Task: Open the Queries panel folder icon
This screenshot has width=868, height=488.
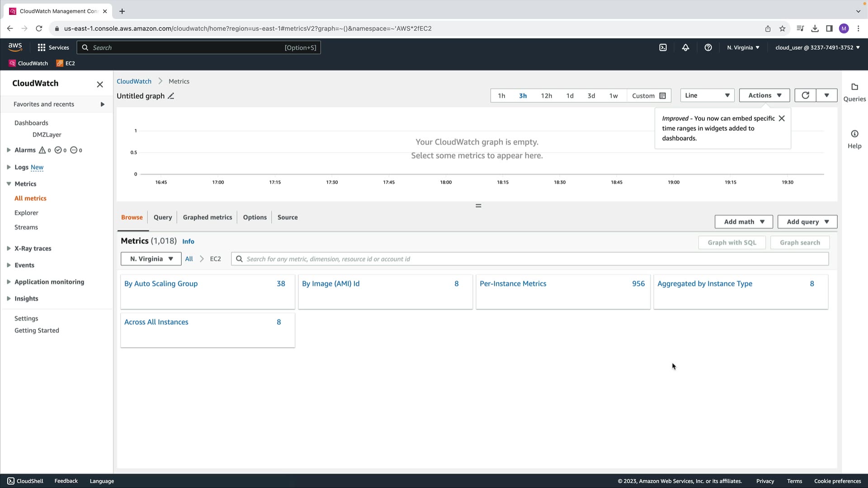Action: coord(854,87)
